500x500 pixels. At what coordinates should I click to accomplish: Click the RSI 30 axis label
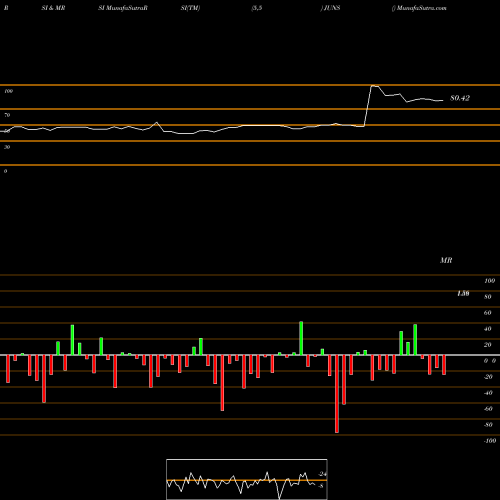click(7, 147)
